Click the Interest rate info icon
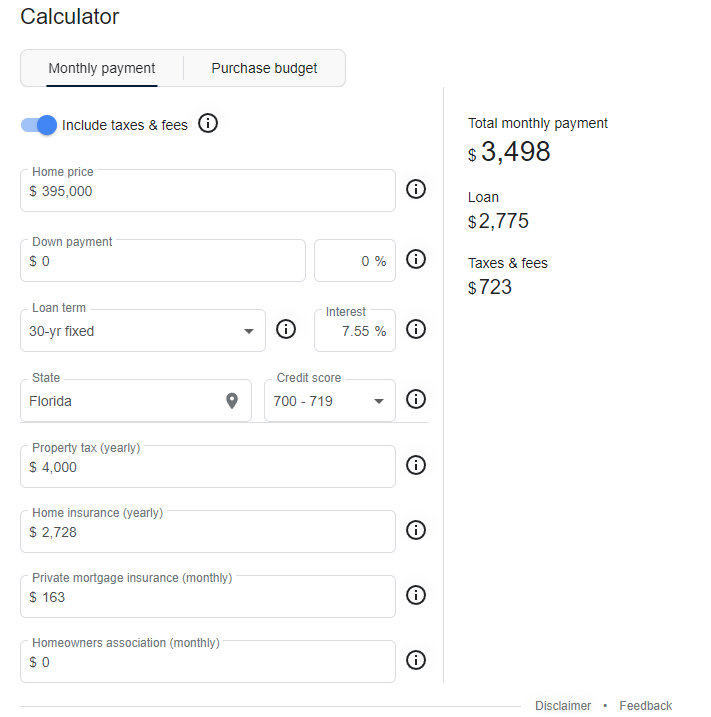This screenshot has width=711, height=717. (416, 329)
